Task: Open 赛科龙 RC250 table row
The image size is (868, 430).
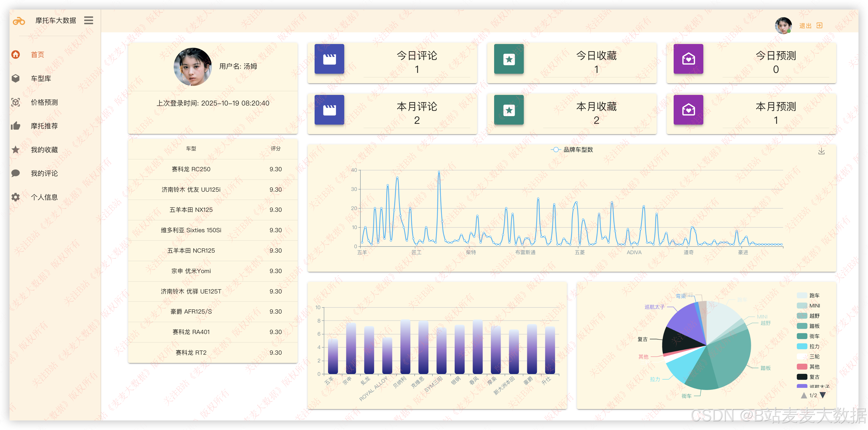Action: click(x=191, y=169)
